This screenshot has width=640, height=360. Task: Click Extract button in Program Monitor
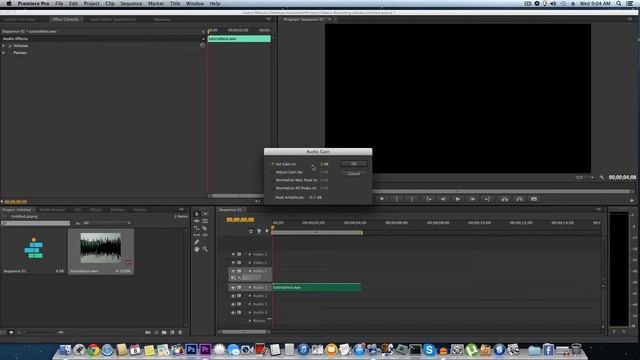tap(519, 199)
